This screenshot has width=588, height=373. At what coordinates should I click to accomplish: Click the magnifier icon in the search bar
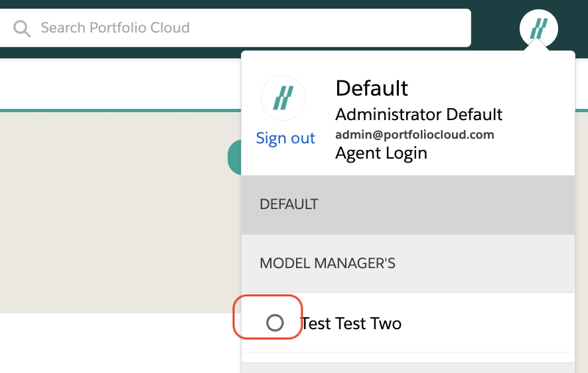coord(22,29)
